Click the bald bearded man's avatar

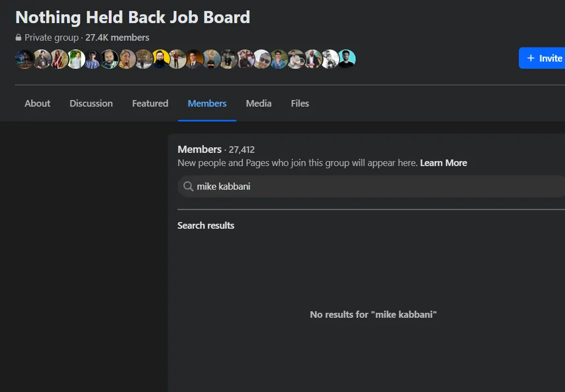pyautogui.click(x=109, y=59)
